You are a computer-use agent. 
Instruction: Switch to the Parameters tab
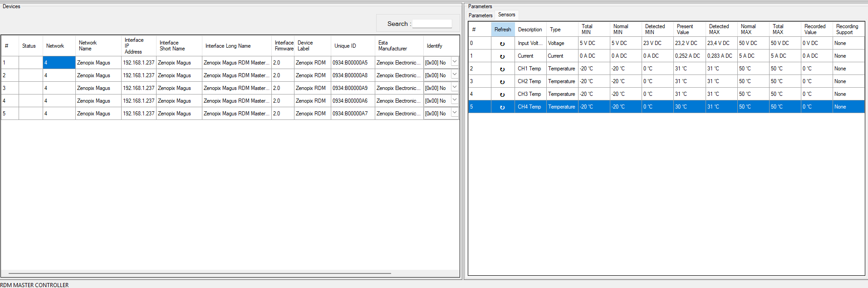481,15
